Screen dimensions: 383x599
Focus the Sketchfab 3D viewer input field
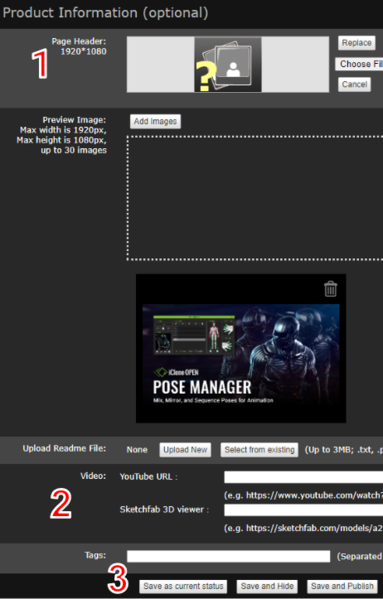(304, 510)
